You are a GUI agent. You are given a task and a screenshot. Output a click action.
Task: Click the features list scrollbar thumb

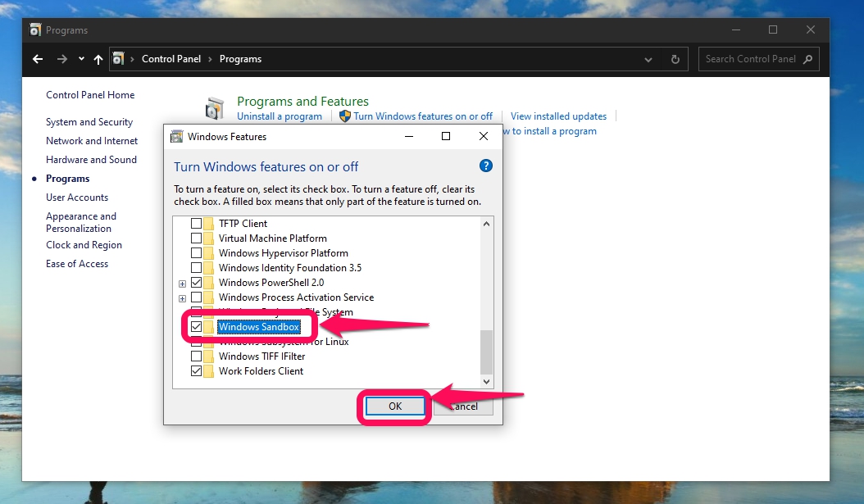pos(486,352)
